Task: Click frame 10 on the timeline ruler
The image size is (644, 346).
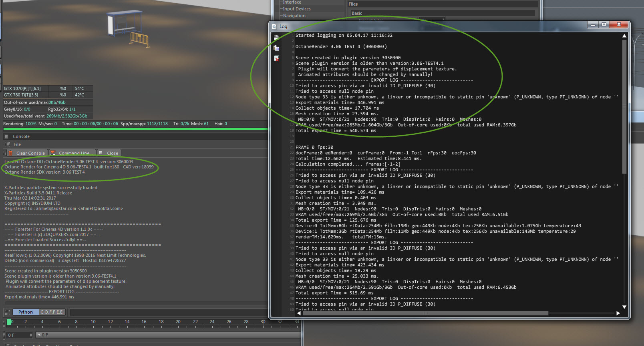Action: (93, 322)
